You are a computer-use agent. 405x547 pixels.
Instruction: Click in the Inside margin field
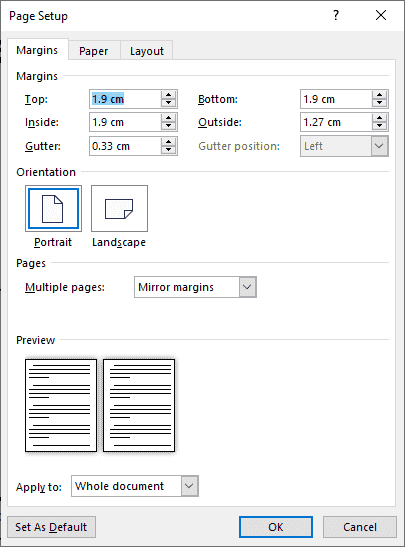coord(125,122)
